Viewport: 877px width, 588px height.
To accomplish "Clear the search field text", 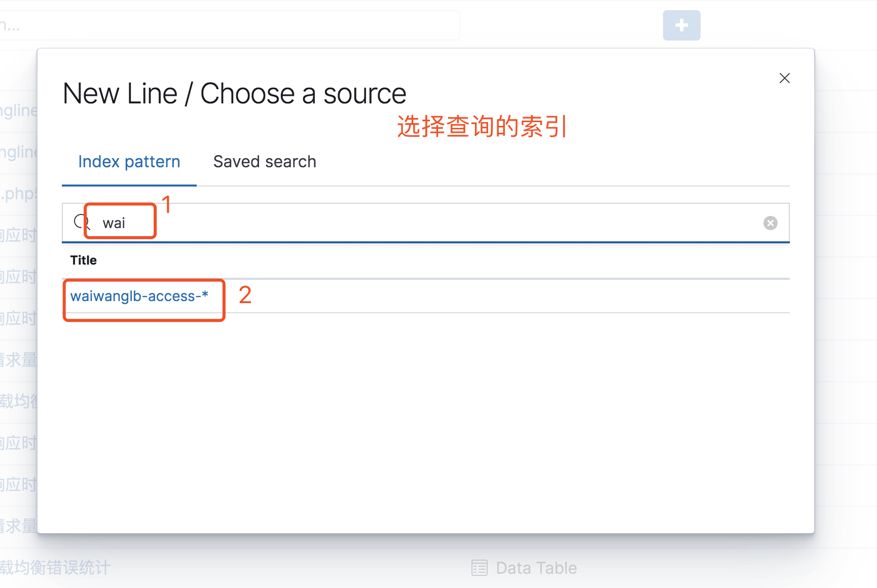I will [770, 223].
